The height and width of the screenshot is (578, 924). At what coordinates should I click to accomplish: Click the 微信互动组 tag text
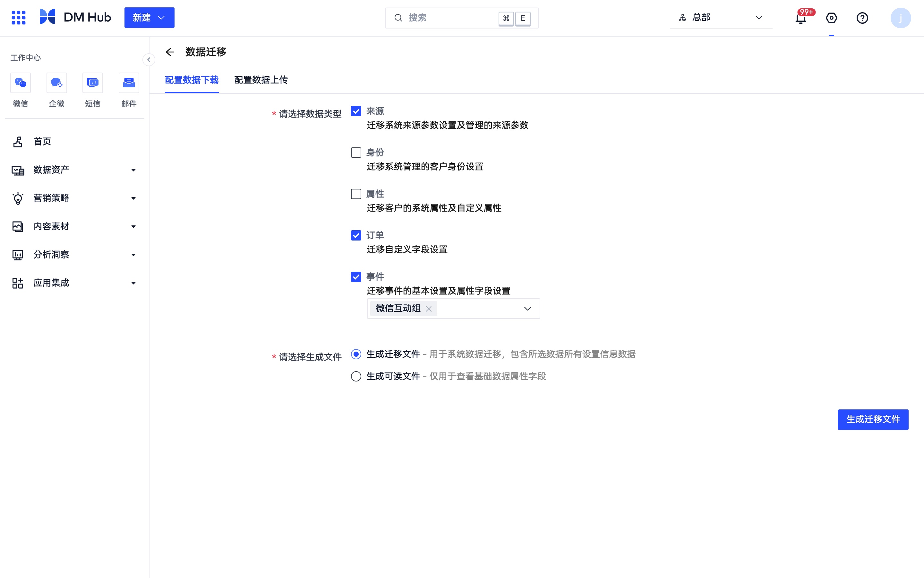398,309
